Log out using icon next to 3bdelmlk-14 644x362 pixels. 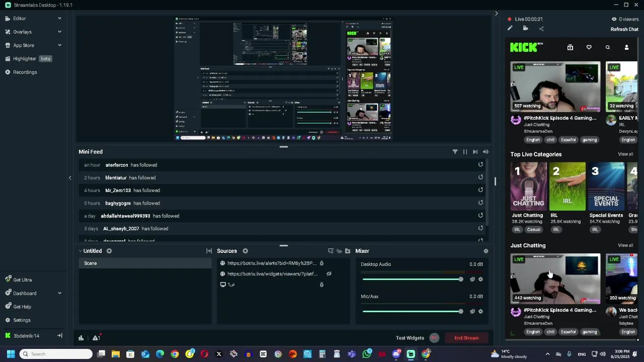coord(59,335)
